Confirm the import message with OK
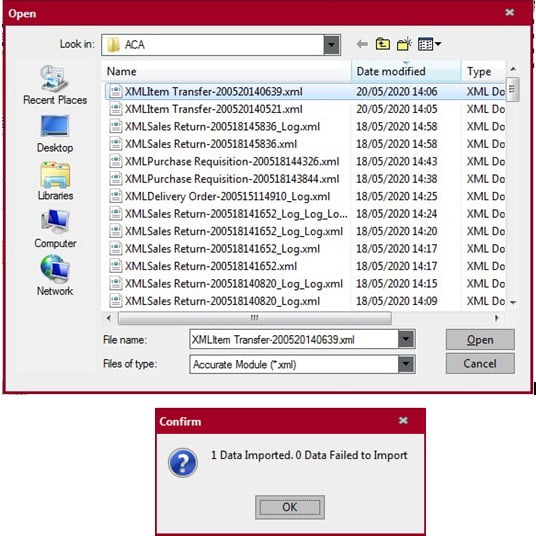This screenshot has height=536, width=536. pos(290,507)
